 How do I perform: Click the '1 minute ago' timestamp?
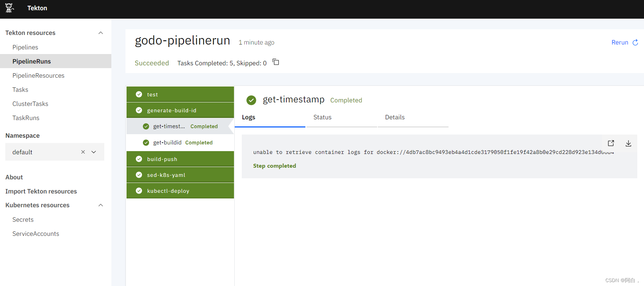[x=256, y=42]
